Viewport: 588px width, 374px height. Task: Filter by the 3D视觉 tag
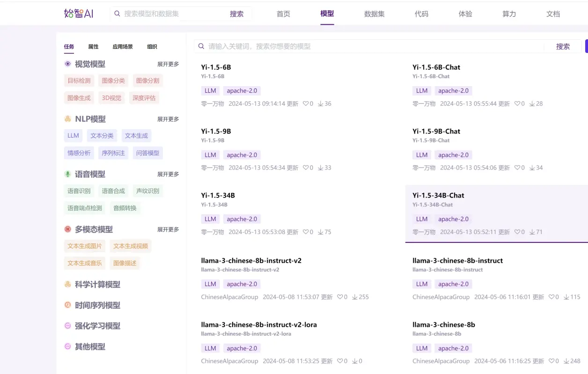(x=111, y=98)
